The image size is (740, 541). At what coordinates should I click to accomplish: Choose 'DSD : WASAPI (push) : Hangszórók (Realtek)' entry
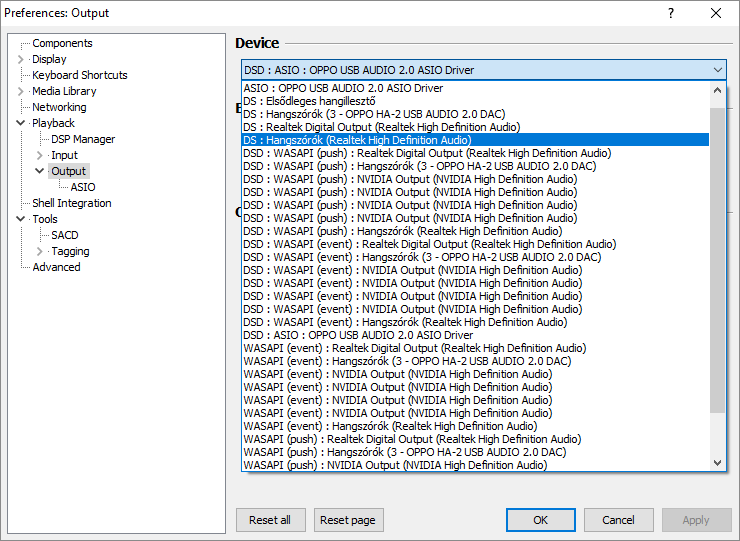pos(475,231)
